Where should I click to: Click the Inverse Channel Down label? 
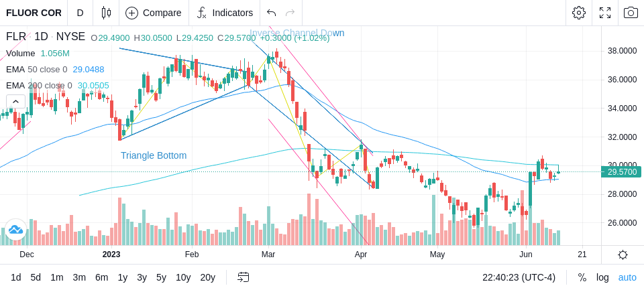297,33
